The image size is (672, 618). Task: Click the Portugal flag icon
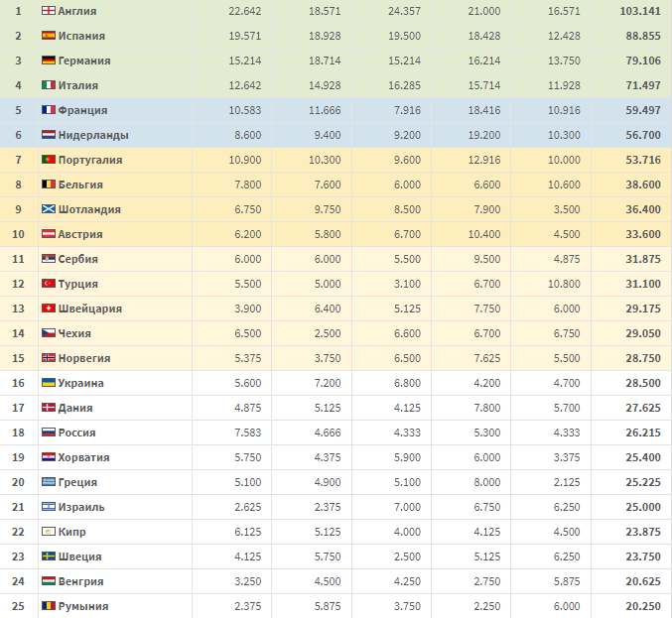(49, 160)
